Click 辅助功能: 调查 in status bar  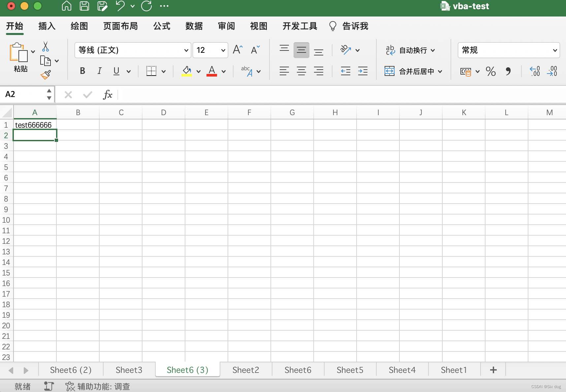98,386
